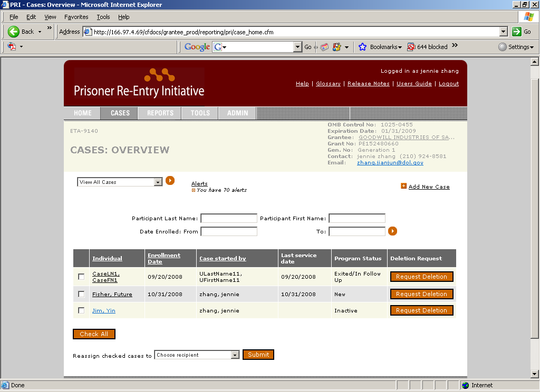The height and width of the screenshot is (392, 540).
Task: Click the Date Enrolled From field
Action: [x=229, y=231]
